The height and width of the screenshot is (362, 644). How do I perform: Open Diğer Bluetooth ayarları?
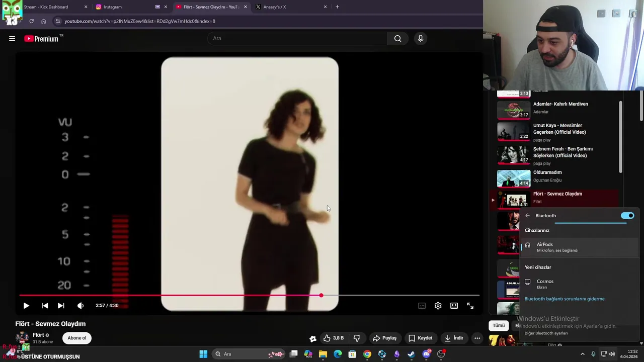[x=546, y=333]
